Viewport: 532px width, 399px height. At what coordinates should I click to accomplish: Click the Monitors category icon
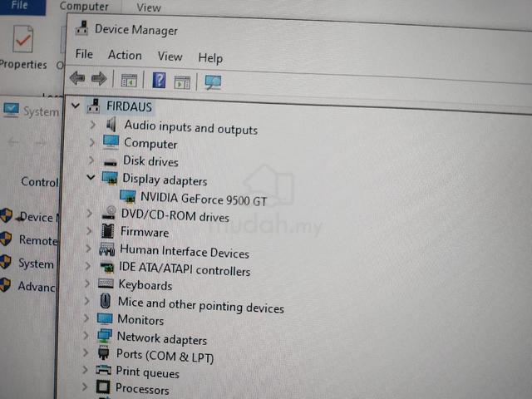coord(105,319)
